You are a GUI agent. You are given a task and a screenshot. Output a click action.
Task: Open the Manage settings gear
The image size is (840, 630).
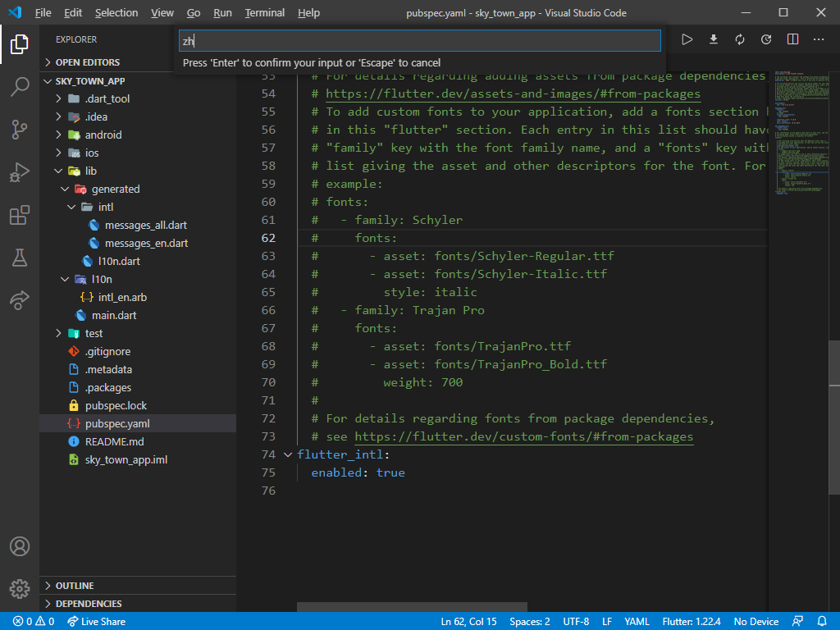coord(20,589)
